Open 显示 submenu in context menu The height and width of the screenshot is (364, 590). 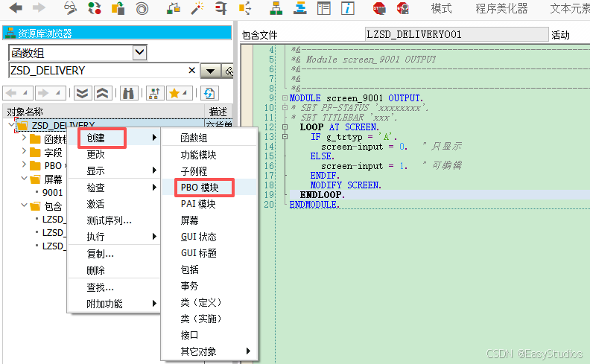pyautogui.click(x=114, y=171)
